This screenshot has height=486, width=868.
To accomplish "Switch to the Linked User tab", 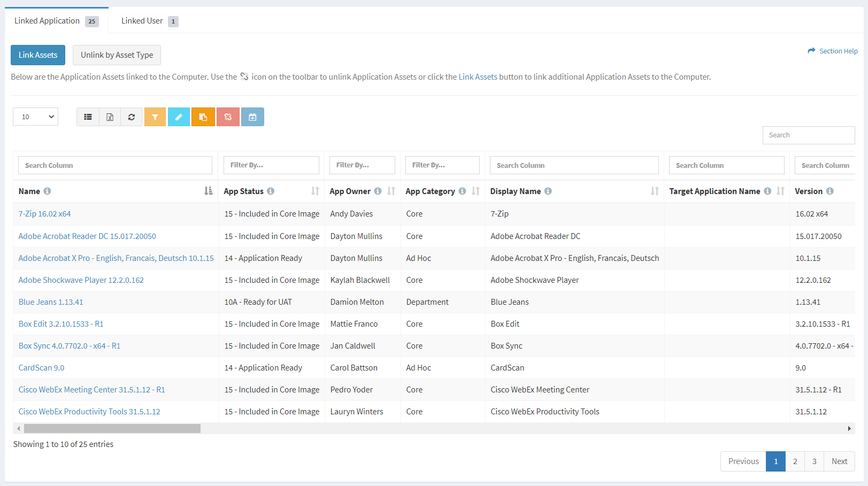I will click(141, 20).
